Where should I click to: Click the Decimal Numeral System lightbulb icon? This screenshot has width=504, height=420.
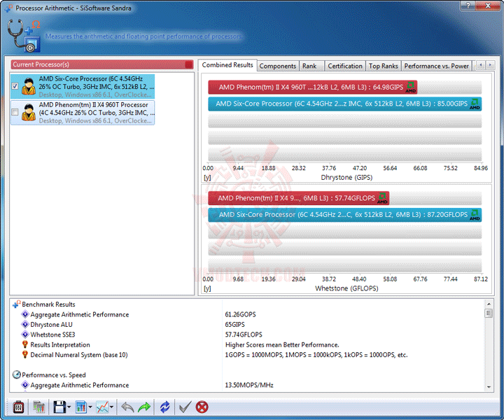(24, 354)
